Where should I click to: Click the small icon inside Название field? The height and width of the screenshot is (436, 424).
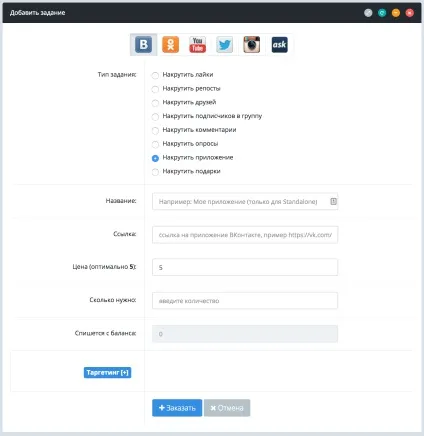pyautogui.click(x=333, y=201)
